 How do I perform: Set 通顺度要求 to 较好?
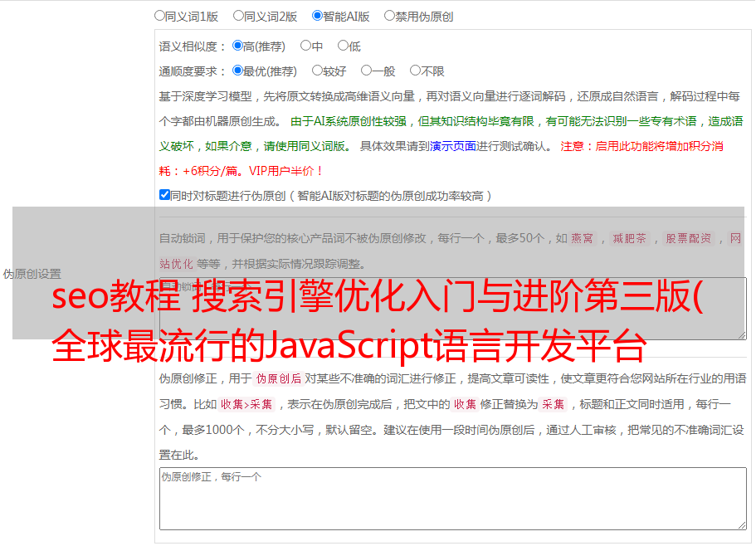click(x=317, y=71)
